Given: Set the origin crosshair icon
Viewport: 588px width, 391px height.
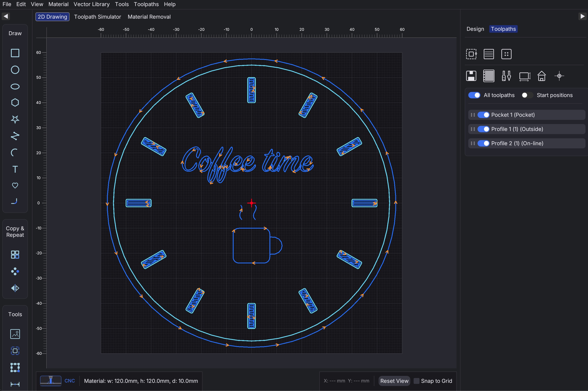Looking at the screenshot, I should [559, 76].
